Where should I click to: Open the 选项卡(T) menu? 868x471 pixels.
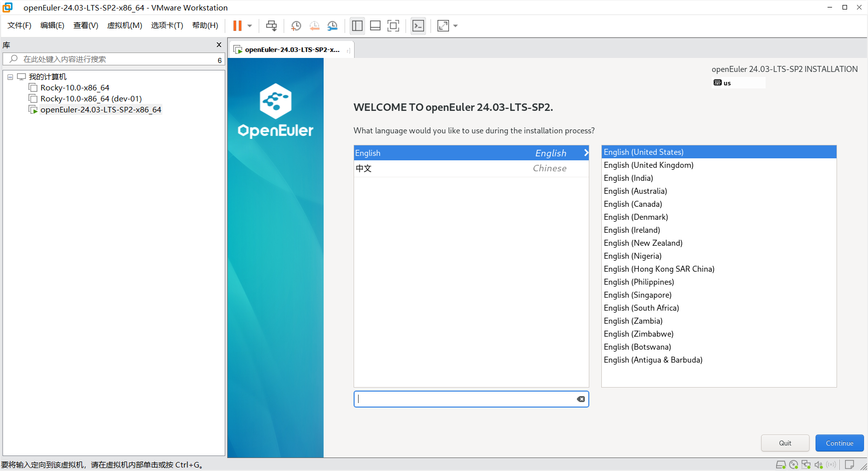[x=167, y=25]
